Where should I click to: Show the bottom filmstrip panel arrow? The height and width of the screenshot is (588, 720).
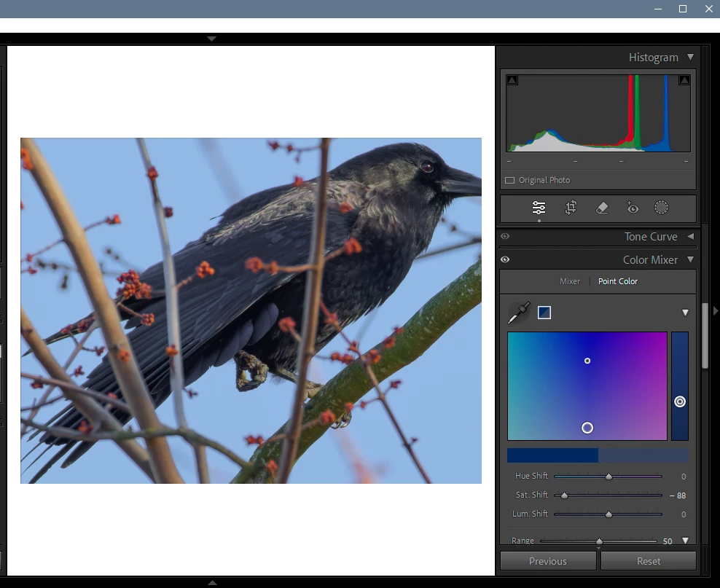(x=211, y=582)
